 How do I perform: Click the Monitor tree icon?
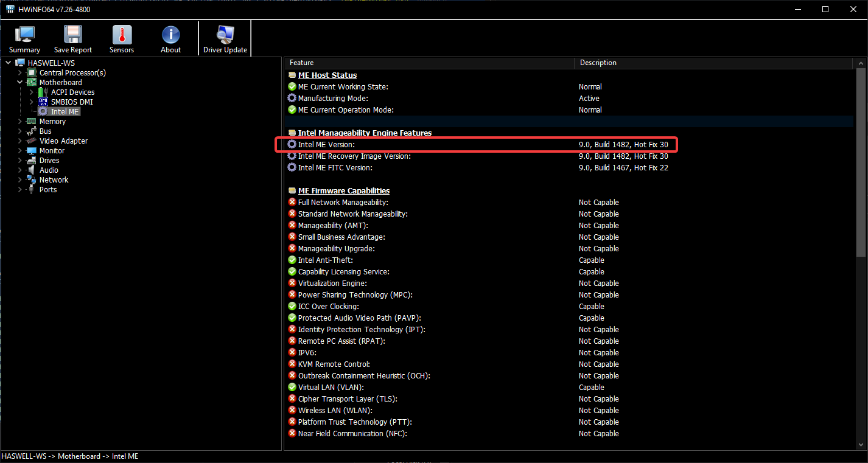[x=32, y=150]
